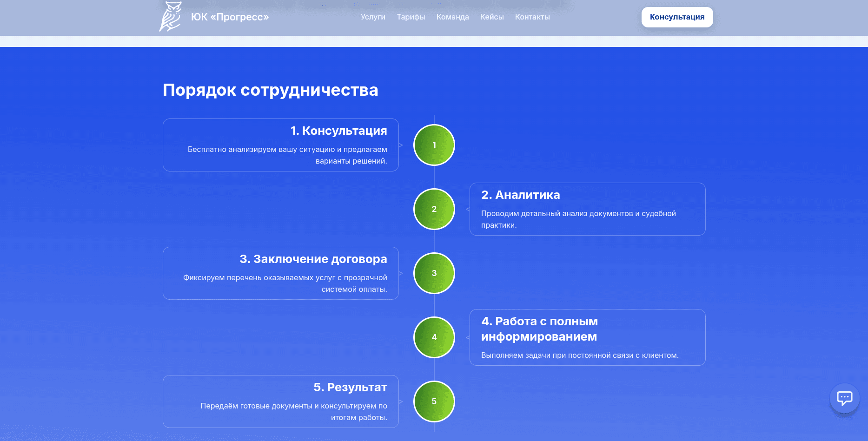
Task: Click the green circle numbered 4
Action: pyautogui.click(x=434, y=337)
